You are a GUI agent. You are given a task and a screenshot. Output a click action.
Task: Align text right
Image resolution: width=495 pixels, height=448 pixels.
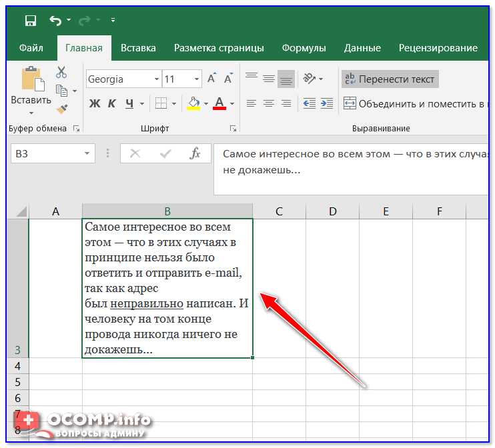pos(286,103)
